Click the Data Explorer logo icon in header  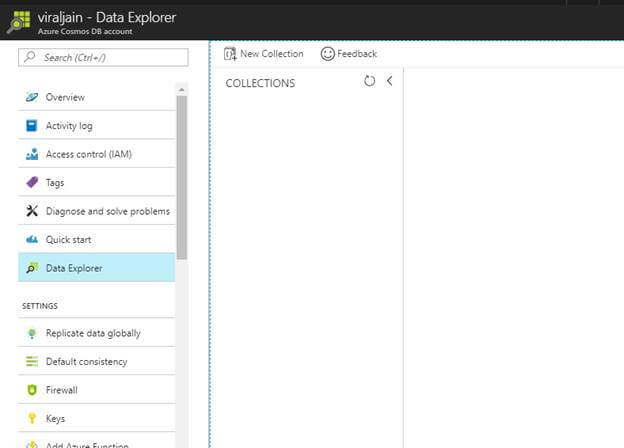(x=19, y=22)
